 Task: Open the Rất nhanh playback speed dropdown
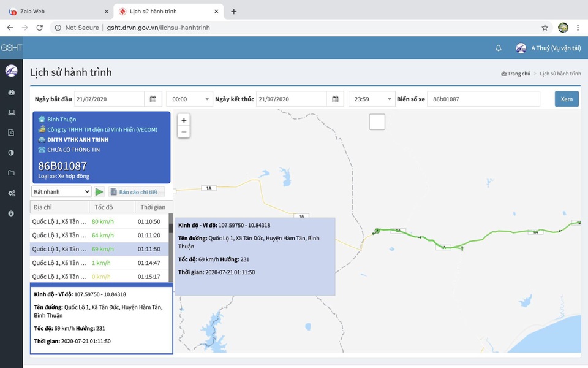coord(61,192)
